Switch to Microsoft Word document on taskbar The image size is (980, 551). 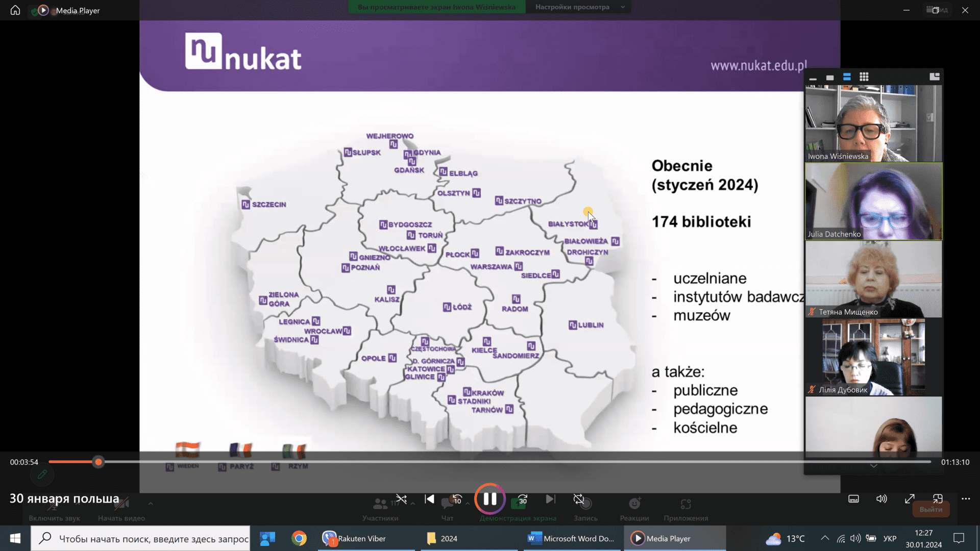(x=571, y=538)
